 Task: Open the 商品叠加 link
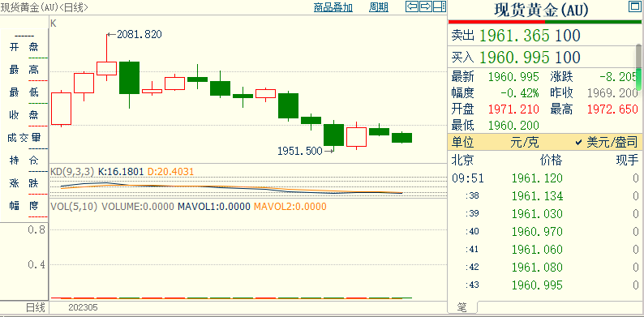tap(333, 7)
